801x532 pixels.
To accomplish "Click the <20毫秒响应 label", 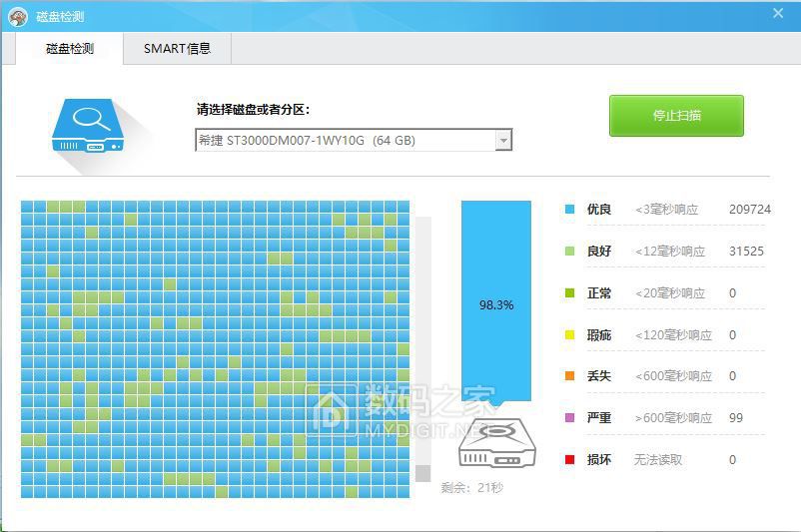I will click(670, 293).
